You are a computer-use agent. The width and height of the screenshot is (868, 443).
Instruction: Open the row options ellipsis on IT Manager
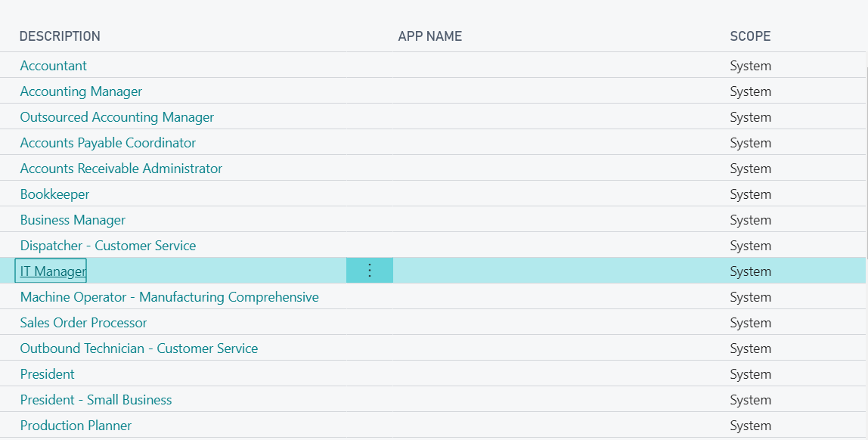(369, 270)
